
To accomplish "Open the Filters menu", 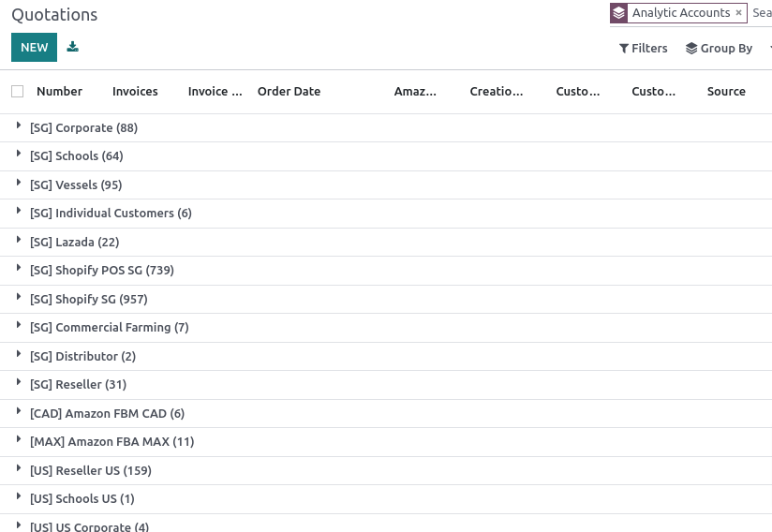I will click(x=643, y=48).
